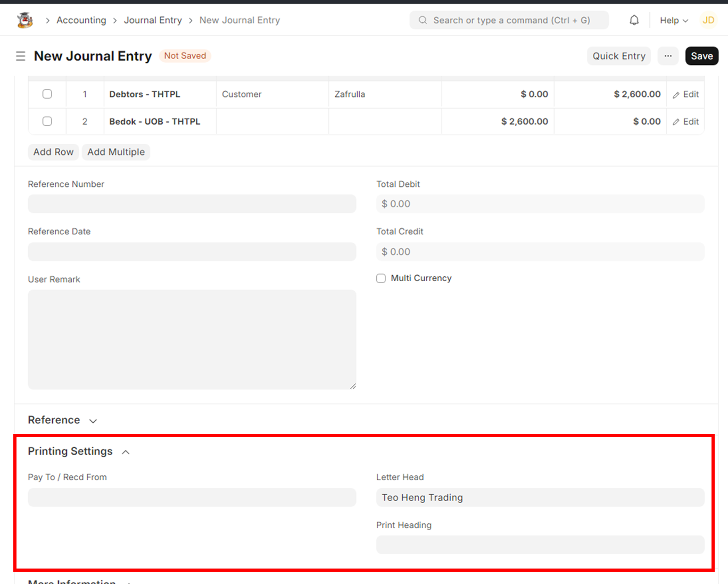
Task: Click the Total Debit field
Action: (540, 204)
